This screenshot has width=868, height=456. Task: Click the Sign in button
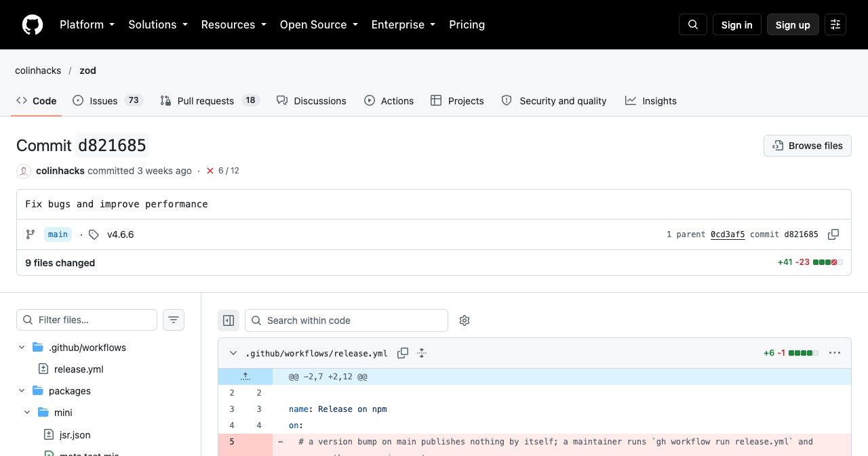click(x=737, y=24)
